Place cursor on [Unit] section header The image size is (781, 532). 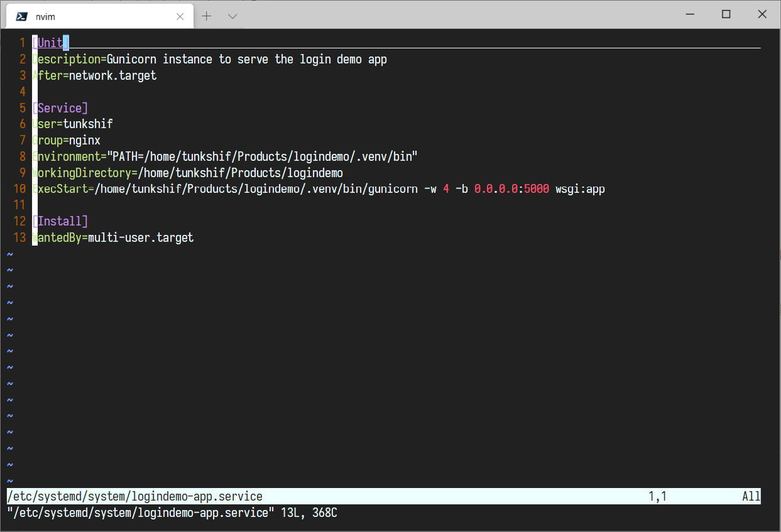point(50,43)
